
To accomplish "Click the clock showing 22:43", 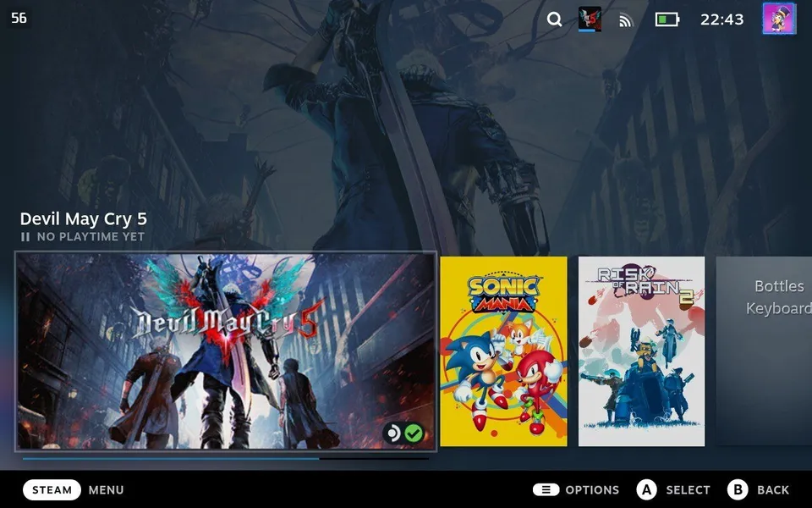I will pyautogui.click(x=721, y=19).
